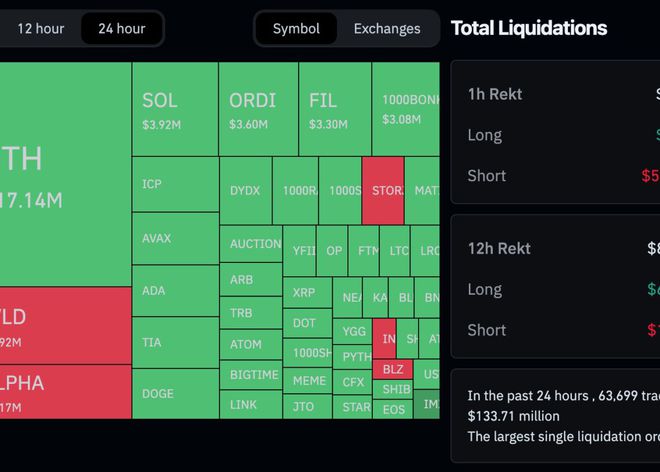Image resolution: width=660 pixels, height=472 pixels.
Task: Choose the Symbol view tab
Action: [296, 29]
